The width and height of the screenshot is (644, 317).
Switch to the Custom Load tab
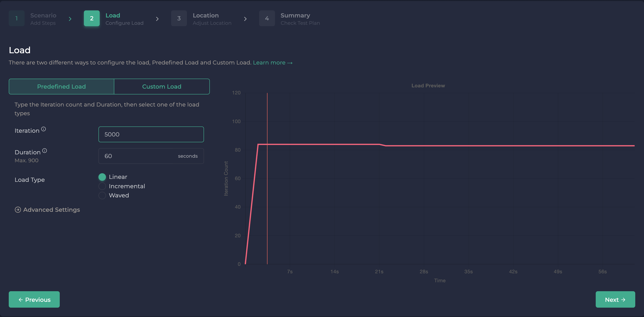[162, 87]
